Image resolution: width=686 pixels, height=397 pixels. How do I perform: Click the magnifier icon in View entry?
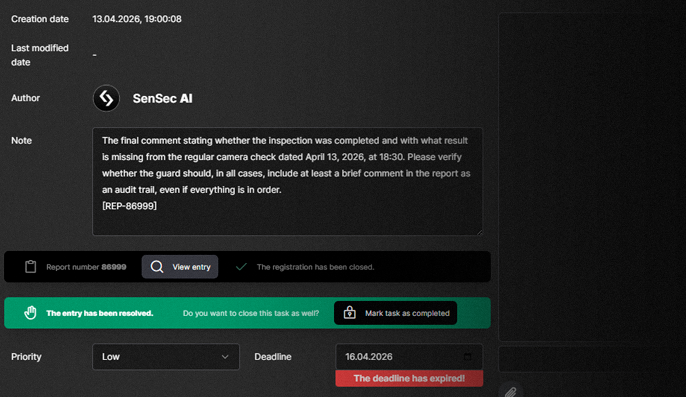pyautogui.click(x=157, y=267)
